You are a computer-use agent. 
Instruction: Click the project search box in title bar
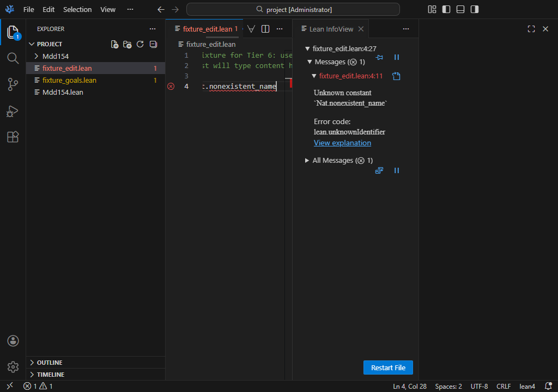point(293,9)
